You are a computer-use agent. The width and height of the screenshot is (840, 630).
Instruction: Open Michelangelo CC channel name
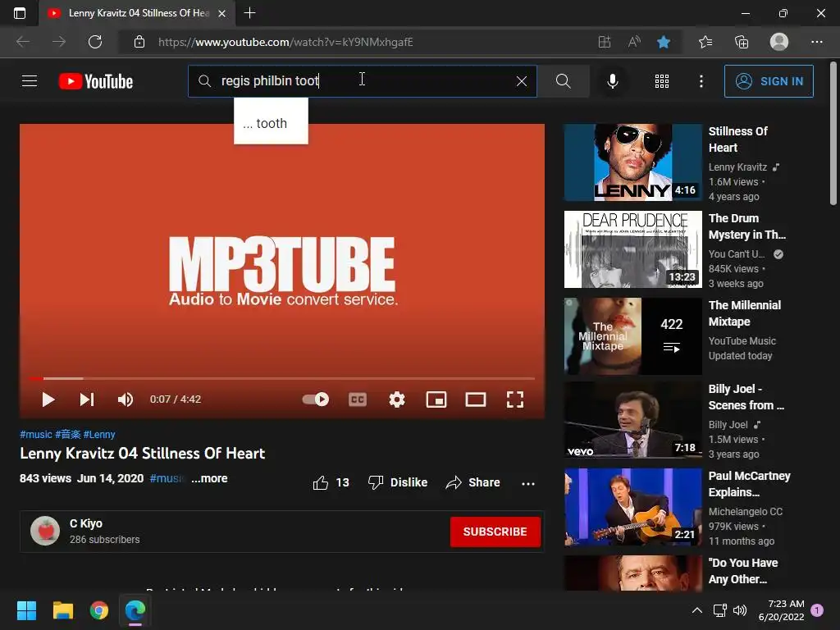tap(745, 512)
